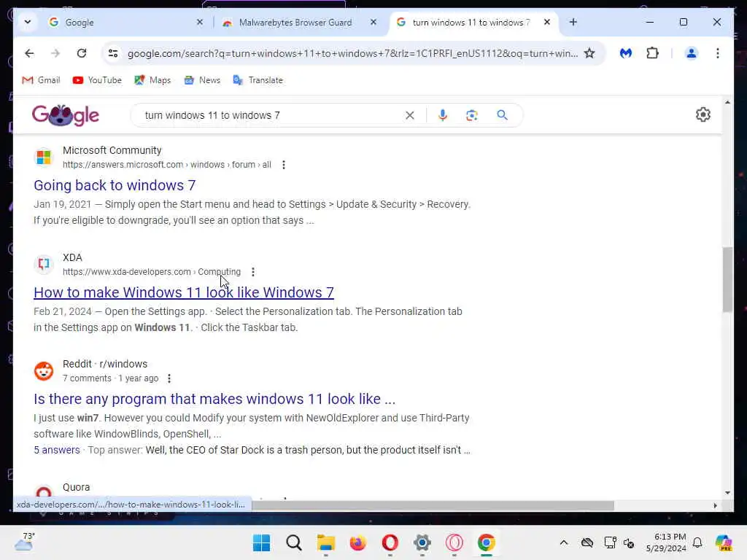Launch Firefox from taskbar

pos(357,542)
